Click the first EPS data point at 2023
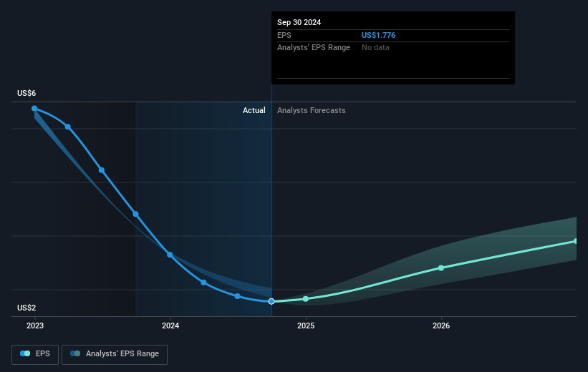588x372 pixels. (34, 109)
